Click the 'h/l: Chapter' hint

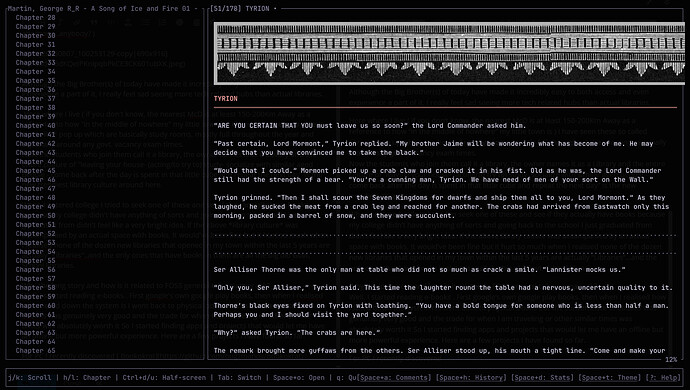click(x=87, y=378)
